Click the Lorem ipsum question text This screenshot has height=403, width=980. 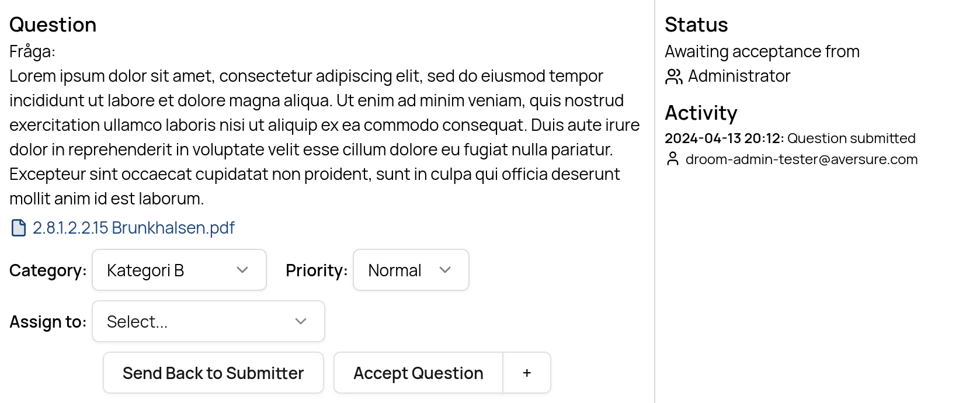click(x=315, y=137)
